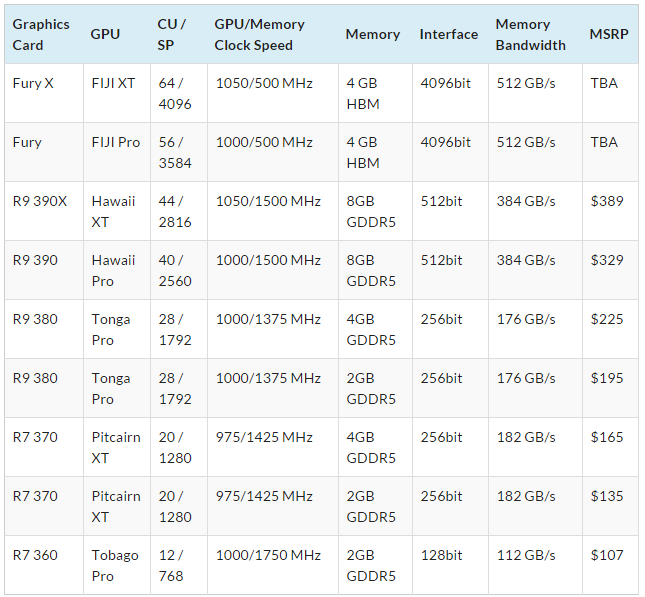Click the $329 MSRP cell
Viewport: 645px width, 597px height.
point(610,270)
